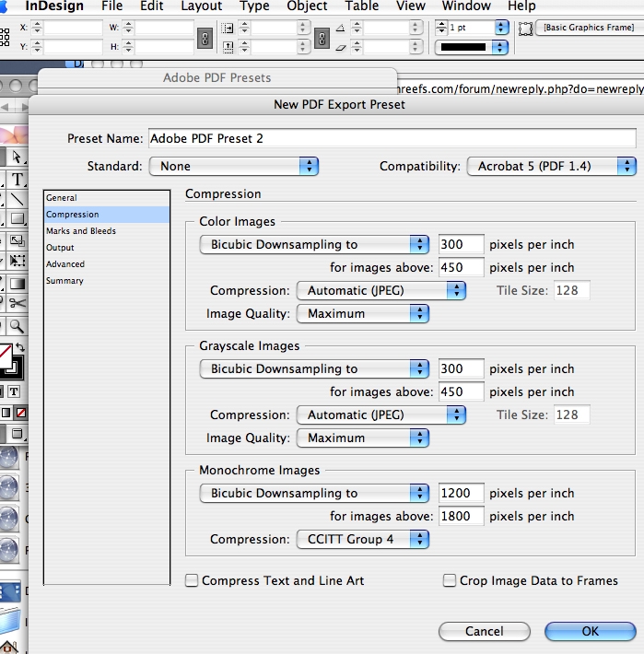The image size is (644, 654).
Task: Select the Type tool
Action: (x=18, y=180)
